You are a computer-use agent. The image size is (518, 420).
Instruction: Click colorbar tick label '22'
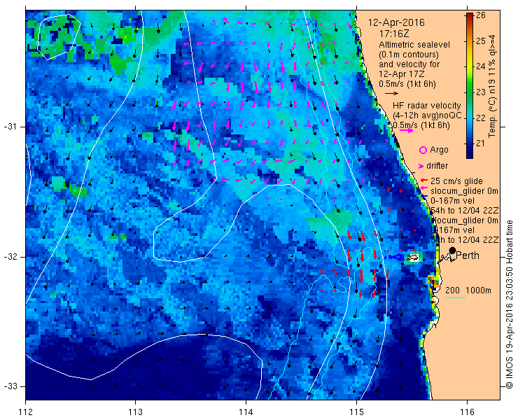(x=480, y=118)
